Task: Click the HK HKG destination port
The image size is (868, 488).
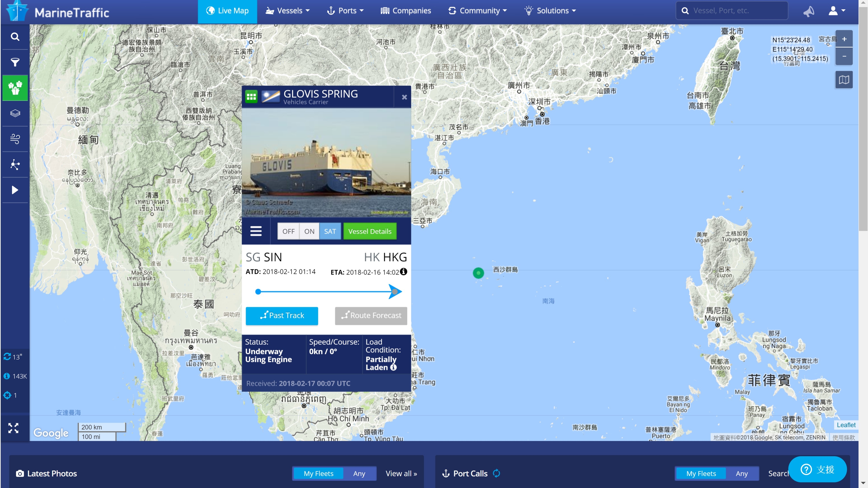Action: 385,257
